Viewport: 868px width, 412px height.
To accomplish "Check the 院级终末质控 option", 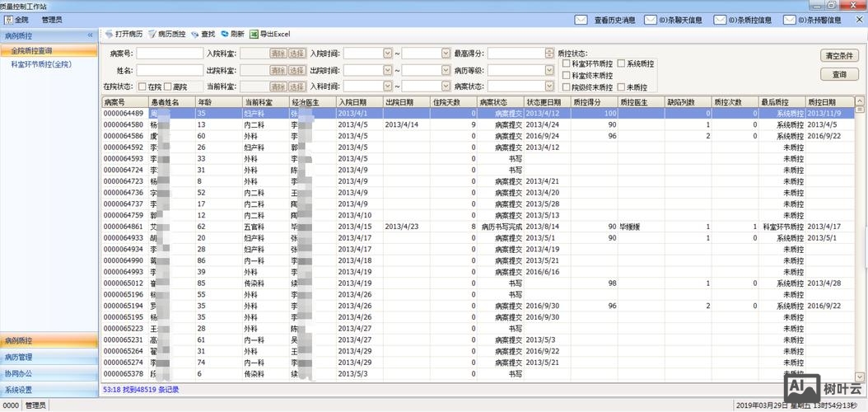I will tap(566, 87).
